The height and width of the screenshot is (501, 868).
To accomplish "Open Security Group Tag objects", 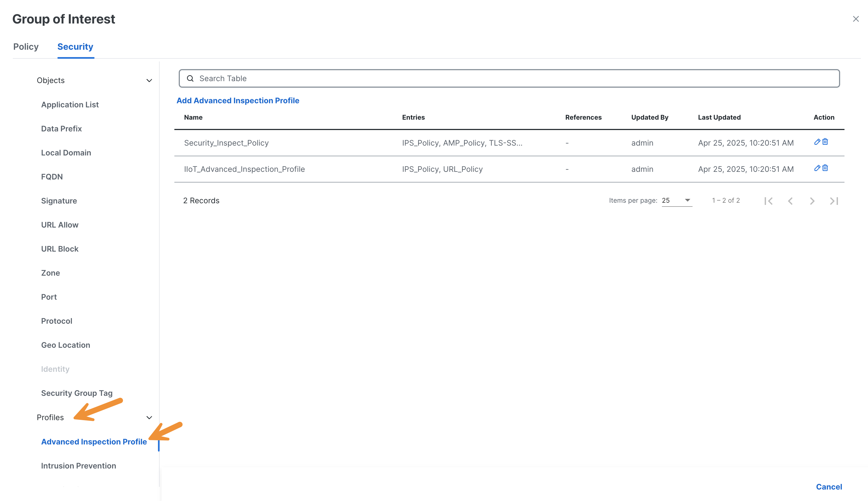I will [77, 393].
